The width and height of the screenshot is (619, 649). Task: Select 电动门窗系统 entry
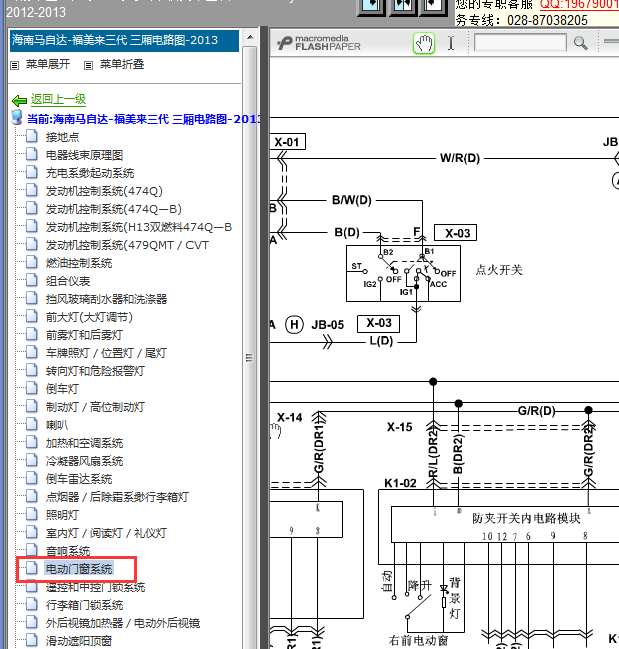79,569
